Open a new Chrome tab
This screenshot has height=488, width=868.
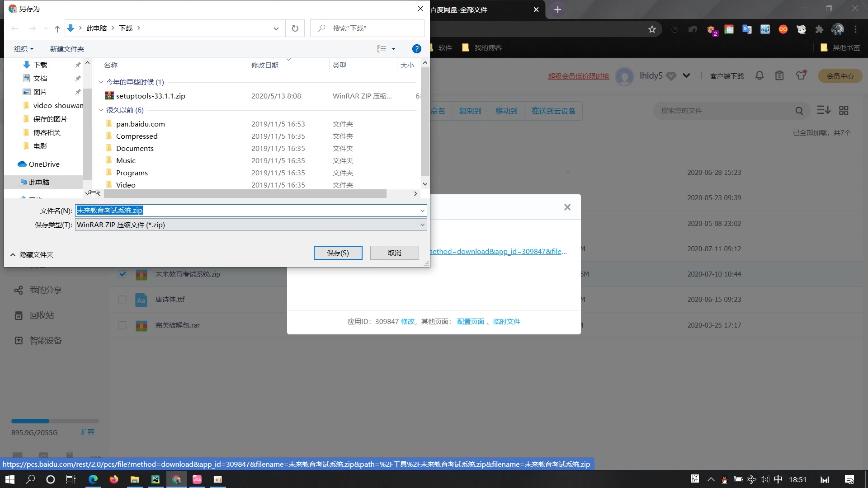coord(558,9)
